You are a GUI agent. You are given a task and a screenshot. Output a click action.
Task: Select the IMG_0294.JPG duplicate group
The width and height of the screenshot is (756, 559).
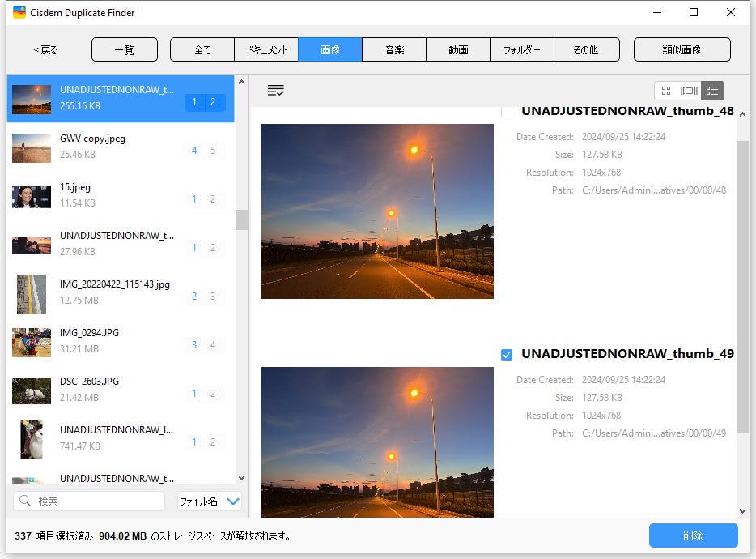[x=120, y=341]
